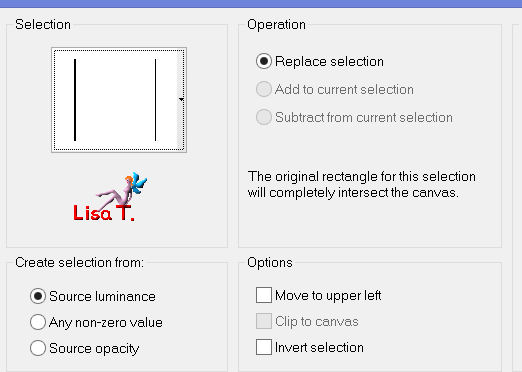Image resolution: width=522 pixels, height=372 pixels.
Task: Click the Options group label
Action: (270, 263)
